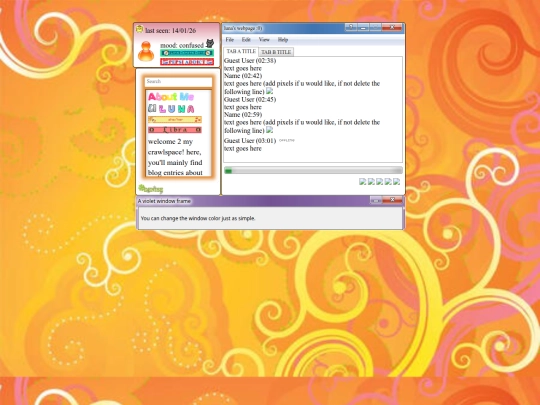The width and height of the screenshot is (540, 405).
Task: Click broken image after the Name (02:42) message
Action: tap(270, 91)
